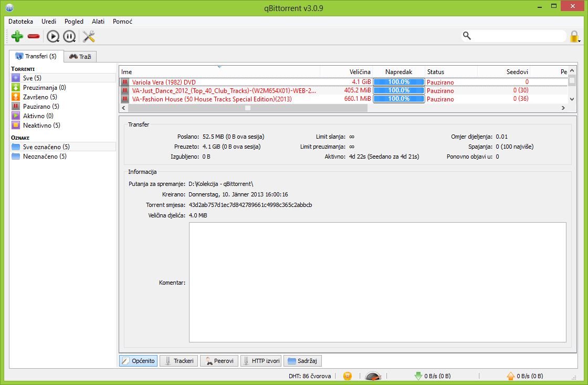Image resolution: width=588 pixels, height=385 pixels.
Task: Click right arrow of horizontal scrollbar
Action: click(x=563, y=108)
